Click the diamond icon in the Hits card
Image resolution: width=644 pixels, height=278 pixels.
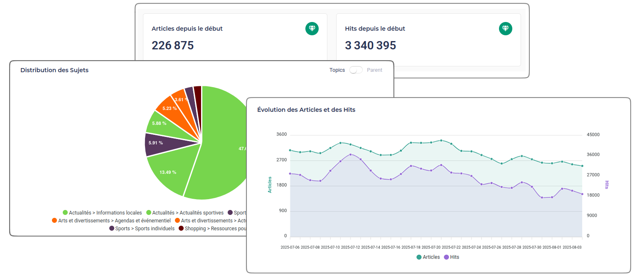505,29
